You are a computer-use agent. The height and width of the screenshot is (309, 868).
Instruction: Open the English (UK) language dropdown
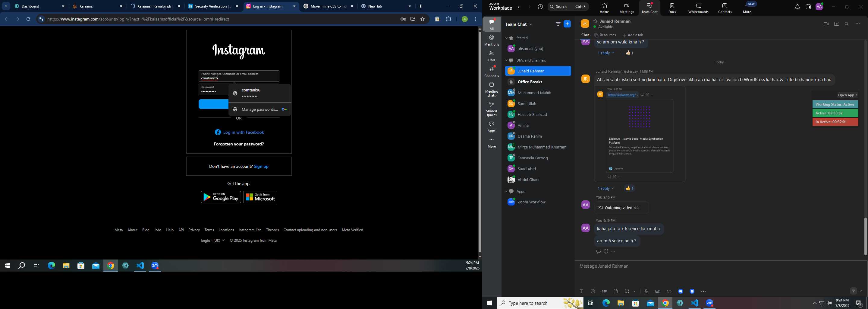click(213, 241)
